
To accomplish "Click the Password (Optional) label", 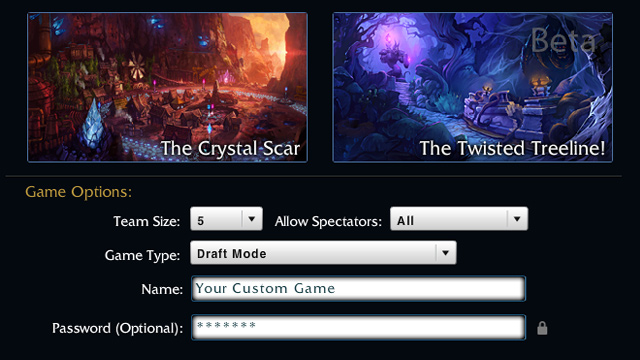I will 118,328.
